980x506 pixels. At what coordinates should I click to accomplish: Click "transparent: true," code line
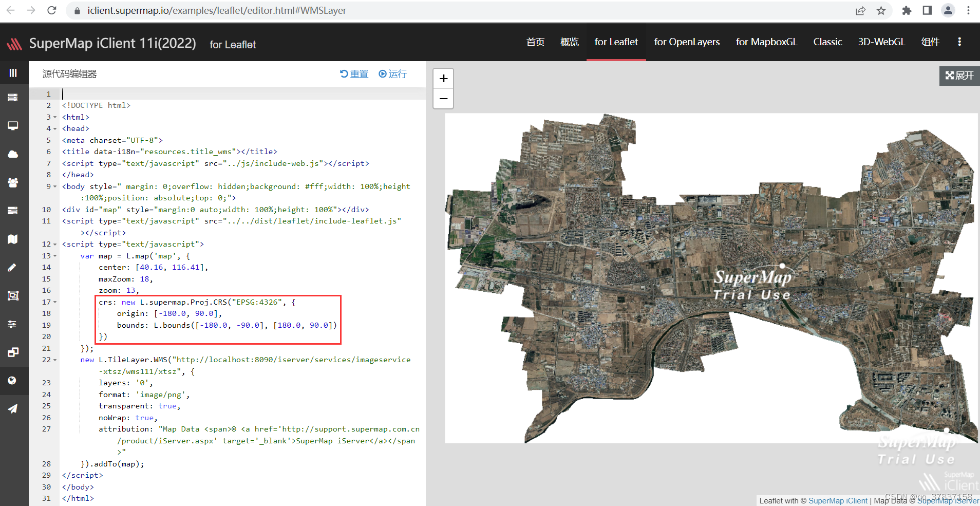(x=140, y=406)
